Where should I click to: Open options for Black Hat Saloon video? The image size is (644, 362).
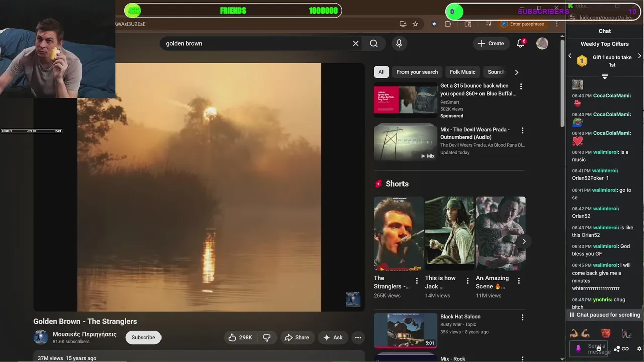point(522,317)
